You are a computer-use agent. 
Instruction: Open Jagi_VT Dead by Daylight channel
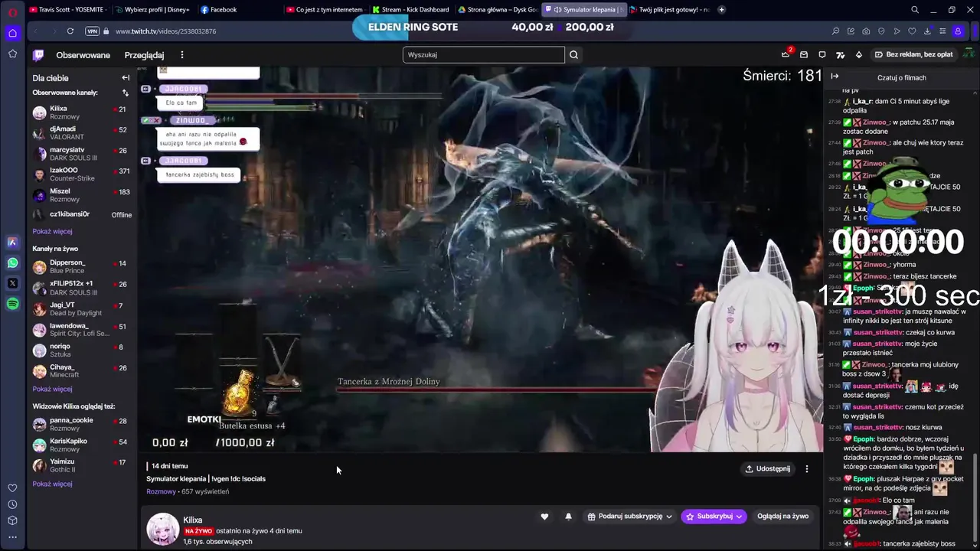pos(82,308)
